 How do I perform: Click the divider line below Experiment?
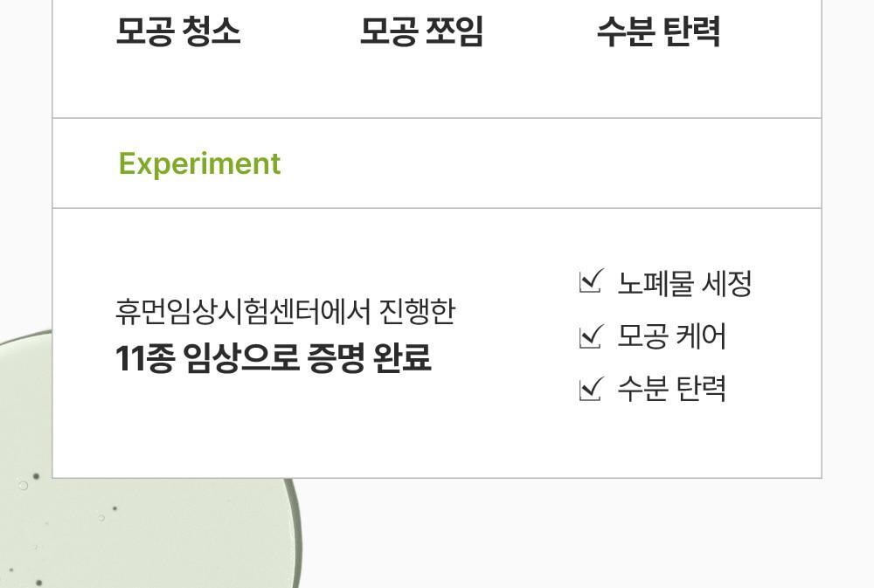[437, 209]
